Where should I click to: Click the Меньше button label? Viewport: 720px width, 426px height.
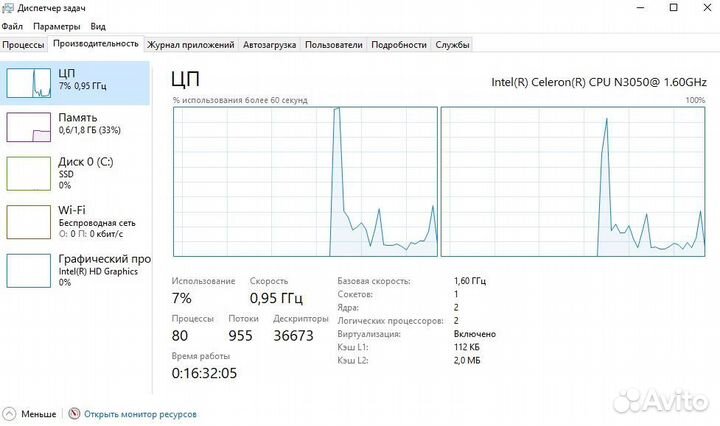pos(39,414)
